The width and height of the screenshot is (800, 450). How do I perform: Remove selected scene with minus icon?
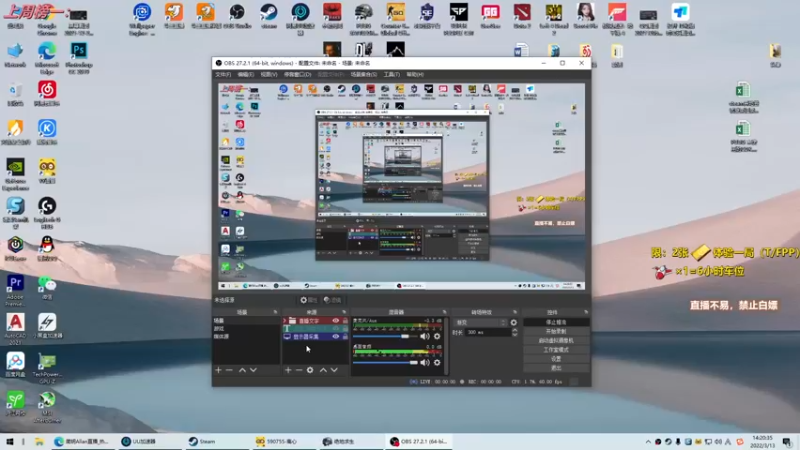click(x=229, y=370)
